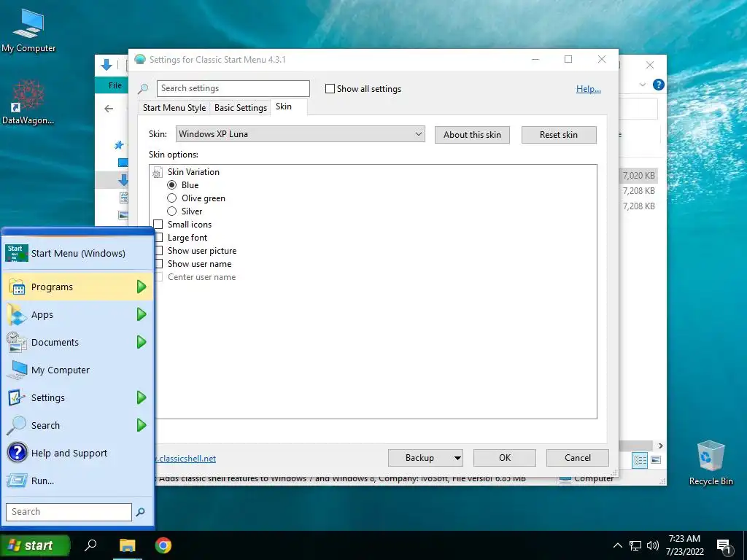The height and width of the screenshot is (560, 747).
Task: Toggle Large font checkbox
Action: (x=158, y=237)
